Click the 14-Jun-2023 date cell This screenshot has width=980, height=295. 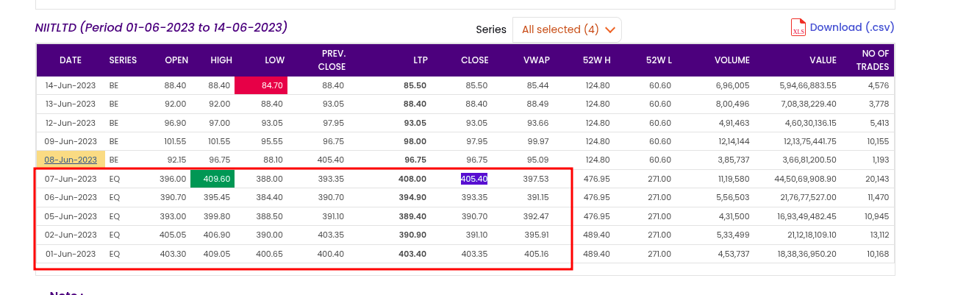pyautogui.click(x=71, y=86)
